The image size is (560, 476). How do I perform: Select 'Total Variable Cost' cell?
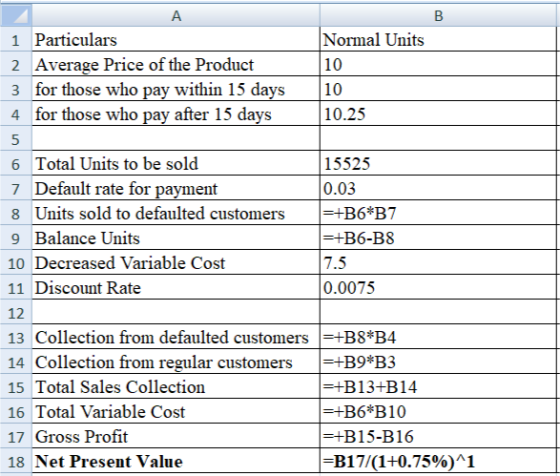tap(176, 411)
